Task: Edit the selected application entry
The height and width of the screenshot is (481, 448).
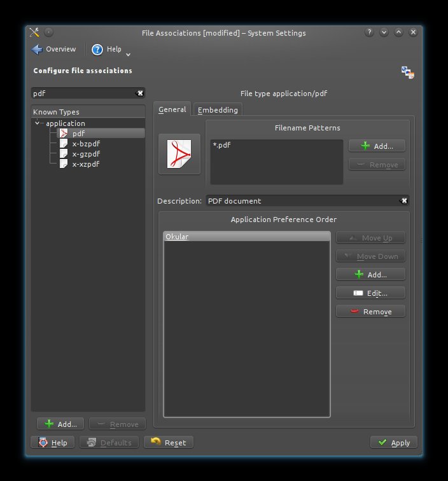Action: (370, 293)
